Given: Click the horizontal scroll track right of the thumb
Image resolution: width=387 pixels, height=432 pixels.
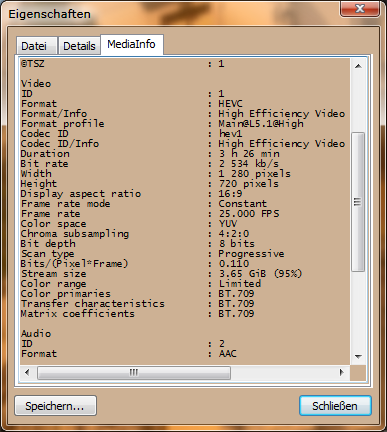Looking at the screenshot, I should pyautogui.click(x=282, y=372).
